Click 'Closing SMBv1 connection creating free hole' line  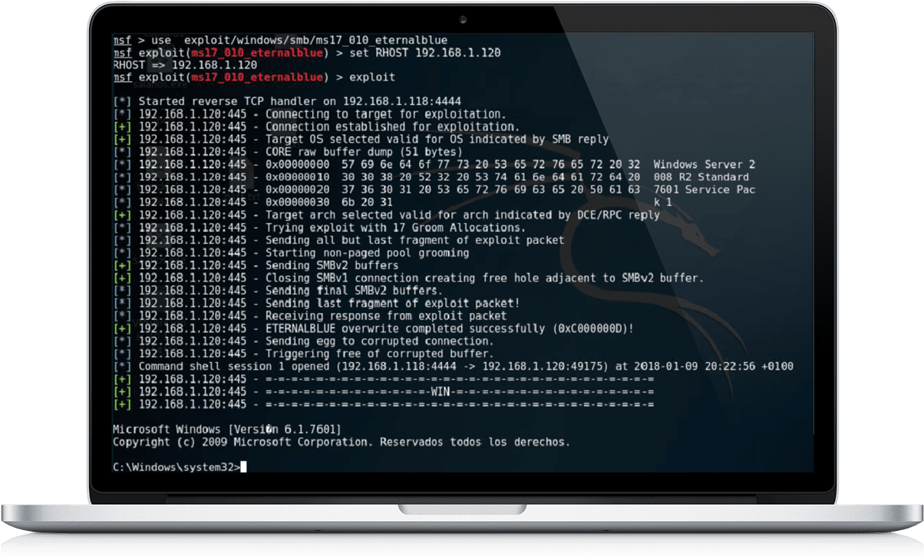click(x=408, y=278)
